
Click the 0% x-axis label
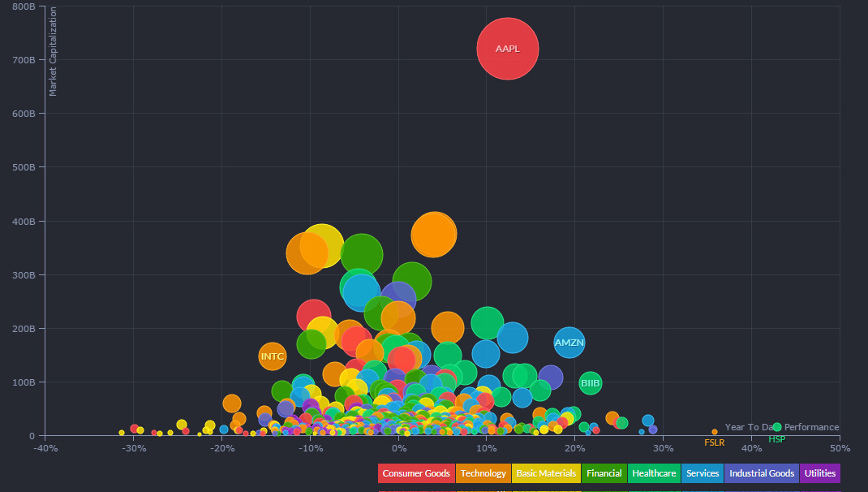[398, 448]
